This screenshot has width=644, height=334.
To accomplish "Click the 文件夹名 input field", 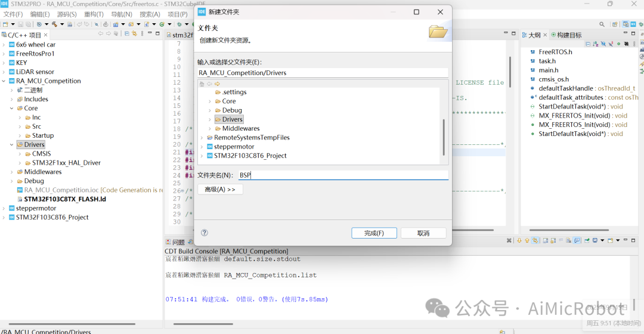I will [343, 175].
